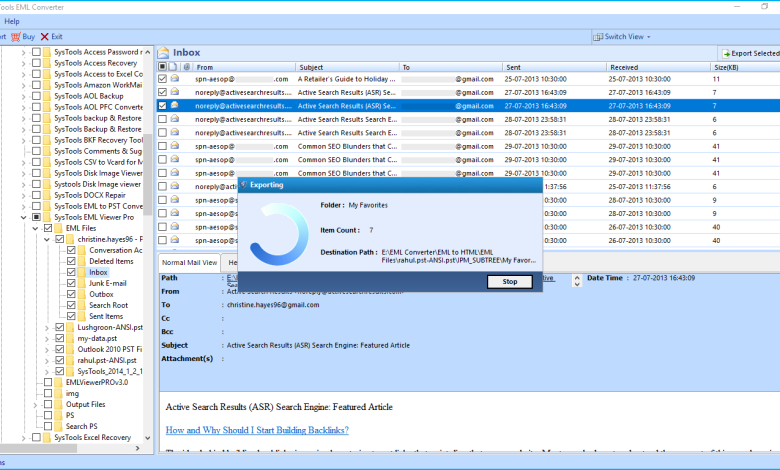
Task: Collapse the SysTools EML Viewer Pro node
Action: 23,217
